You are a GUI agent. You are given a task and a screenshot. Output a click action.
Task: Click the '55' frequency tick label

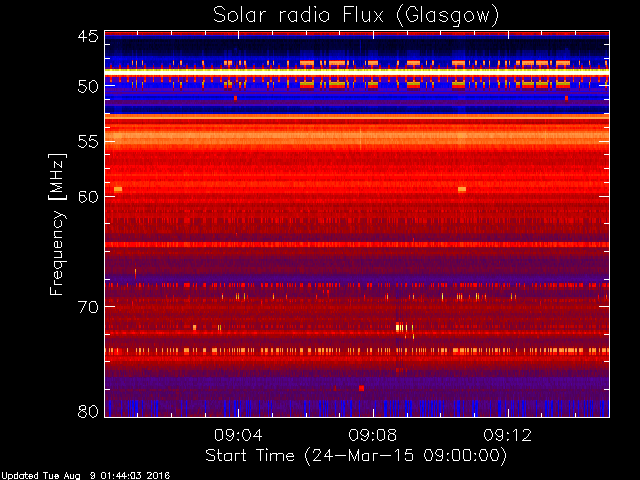tap(88, 142)
